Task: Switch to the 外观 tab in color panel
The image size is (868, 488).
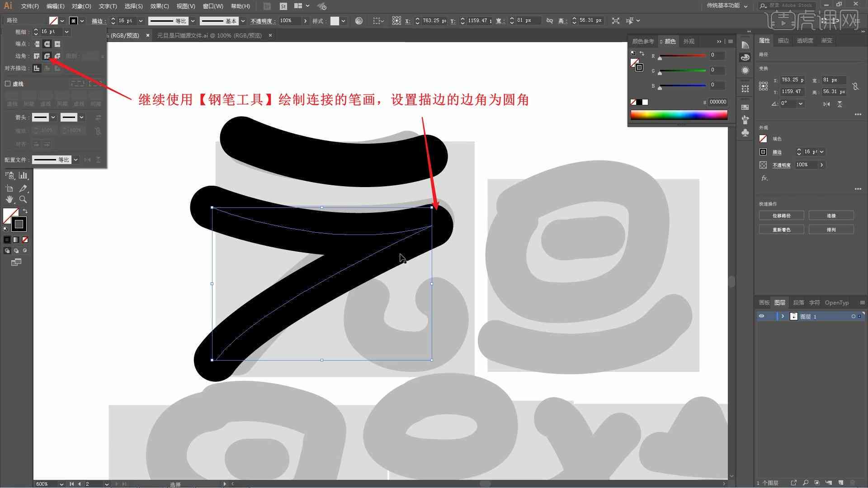Action: (689, 41)
